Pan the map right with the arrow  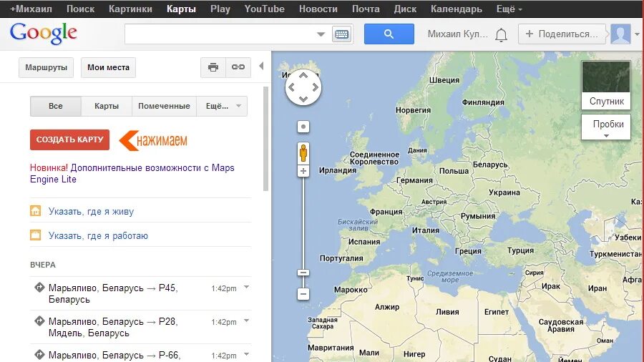(315, 87)
